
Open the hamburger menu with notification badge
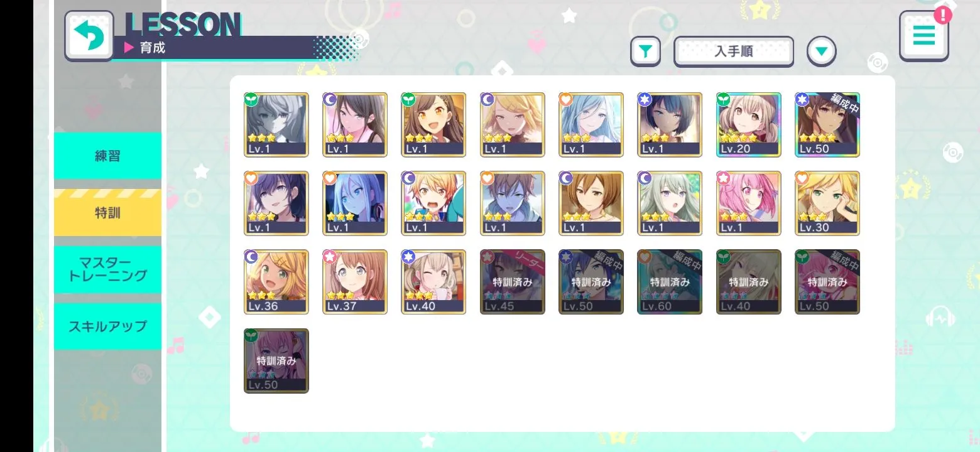923,36
